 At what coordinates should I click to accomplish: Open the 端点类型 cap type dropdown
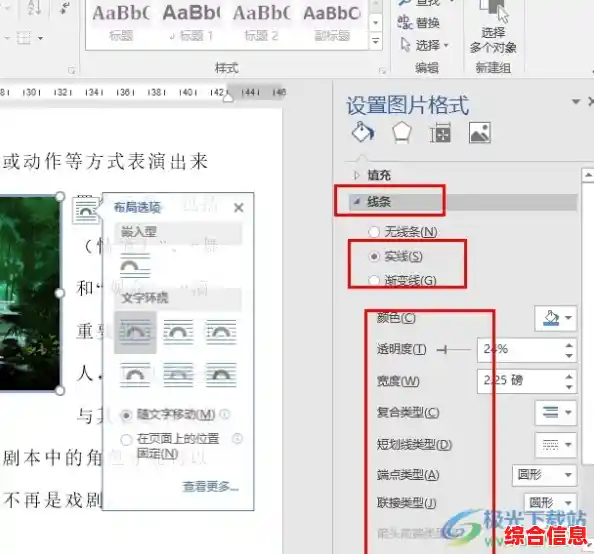(545, 474)
